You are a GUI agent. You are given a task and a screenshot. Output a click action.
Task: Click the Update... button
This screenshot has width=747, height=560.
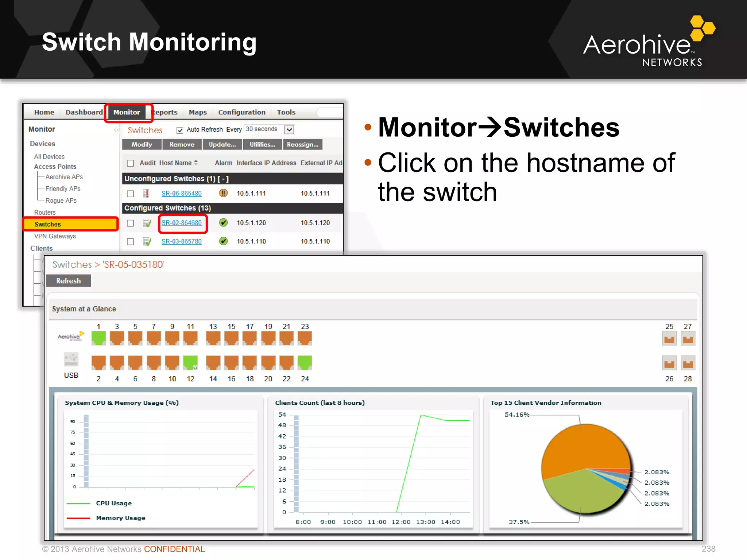pos(222,144)
